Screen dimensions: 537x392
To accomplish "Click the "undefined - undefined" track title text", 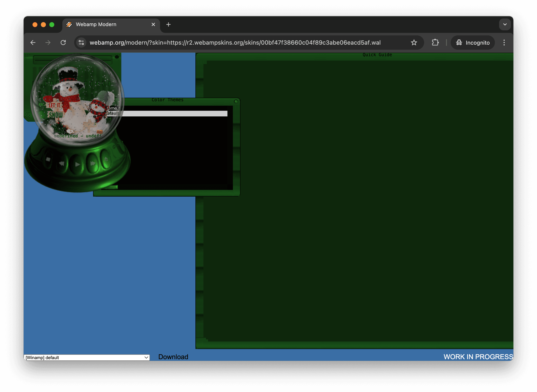I will [78, 136].
